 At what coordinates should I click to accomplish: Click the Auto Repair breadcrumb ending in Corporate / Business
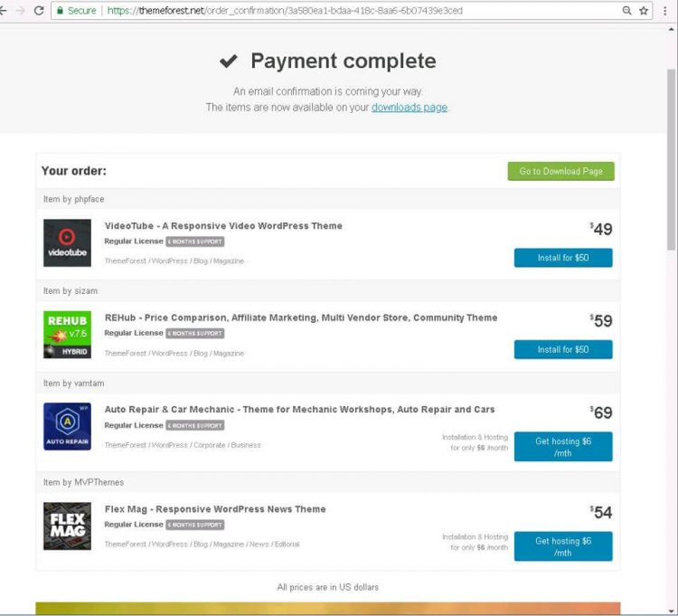(x=183, y=445)
